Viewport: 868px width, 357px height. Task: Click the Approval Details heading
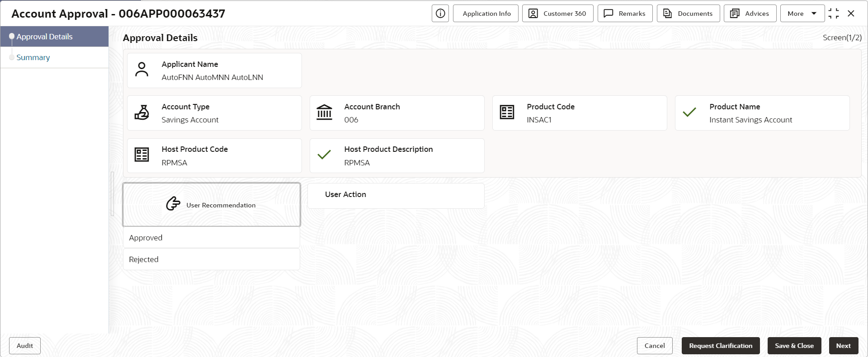(160, 38)
